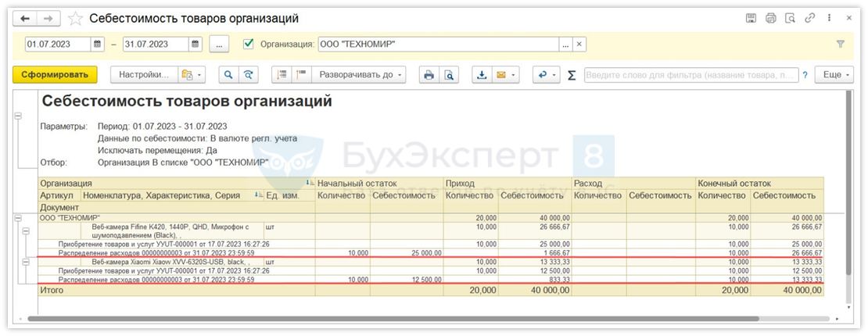
Task: Click the Ед. изм. column header
Action: [x=289, y=195]
